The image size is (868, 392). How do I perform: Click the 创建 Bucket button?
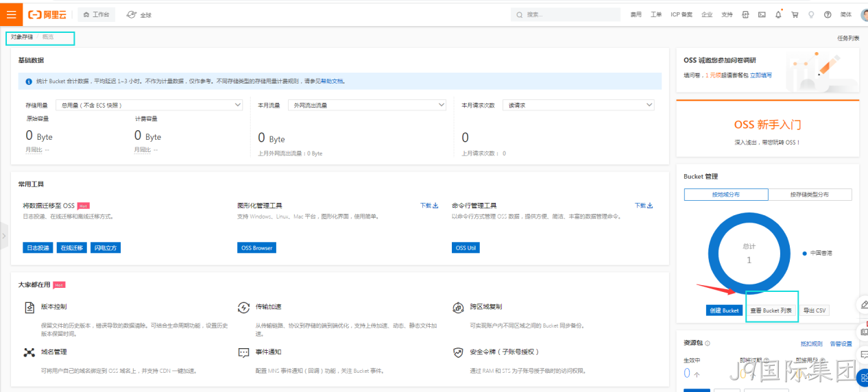pos(724,310)
